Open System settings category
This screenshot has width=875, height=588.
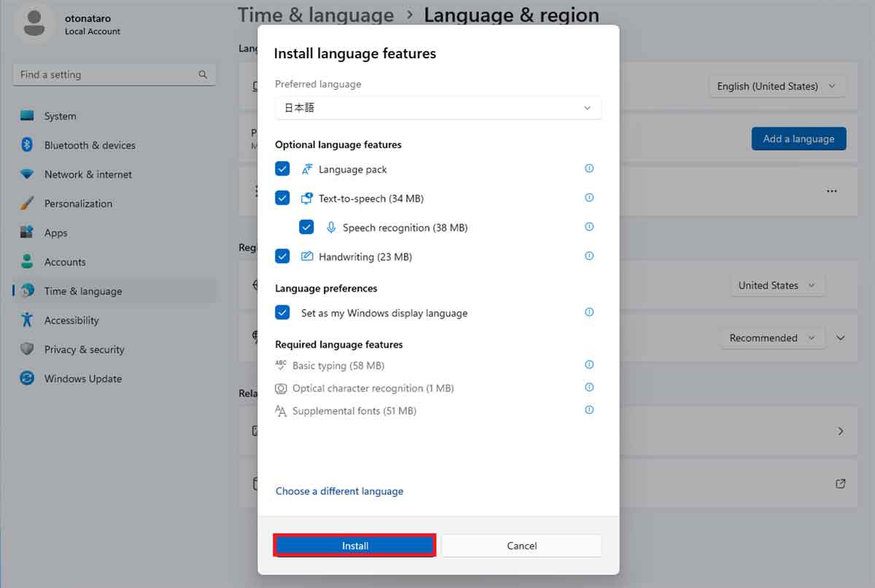pos(115,116)
